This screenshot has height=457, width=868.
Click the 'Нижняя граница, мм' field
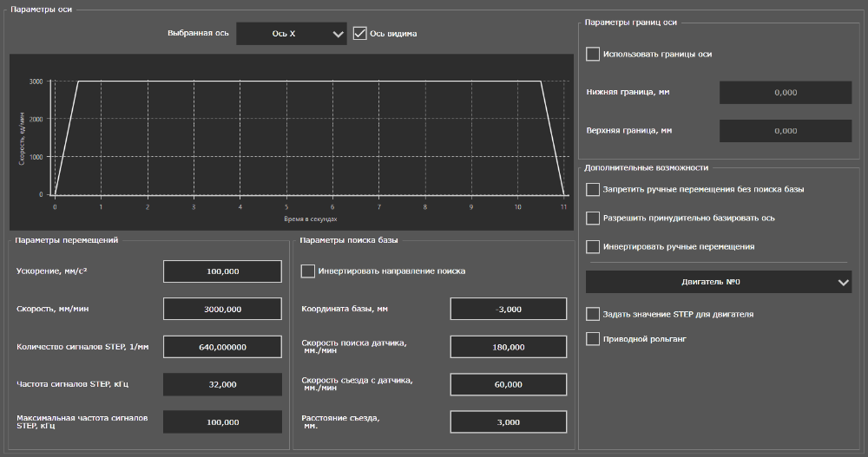coord(785,93)
